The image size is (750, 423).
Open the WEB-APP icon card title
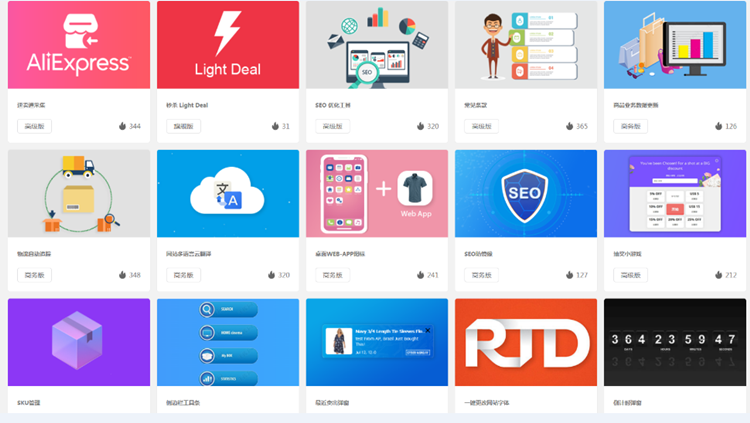pyautogui.click(x=340, y=254)
